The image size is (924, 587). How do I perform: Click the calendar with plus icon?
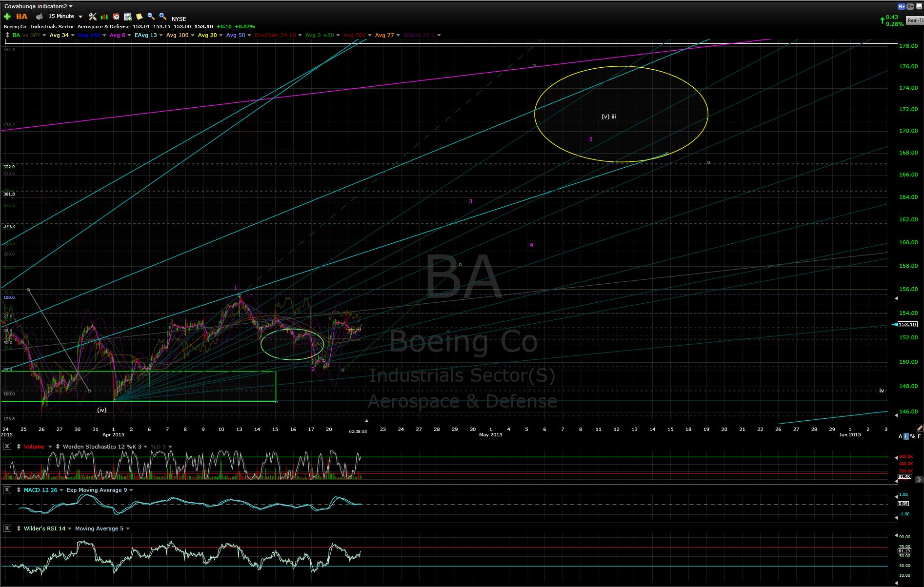pyautogui.click(x=128, y=17)
